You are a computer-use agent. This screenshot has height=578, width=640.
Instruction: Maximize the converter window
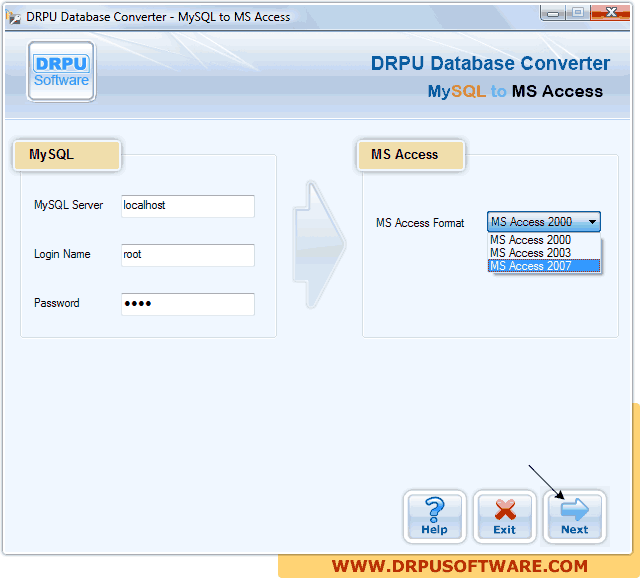577,13
